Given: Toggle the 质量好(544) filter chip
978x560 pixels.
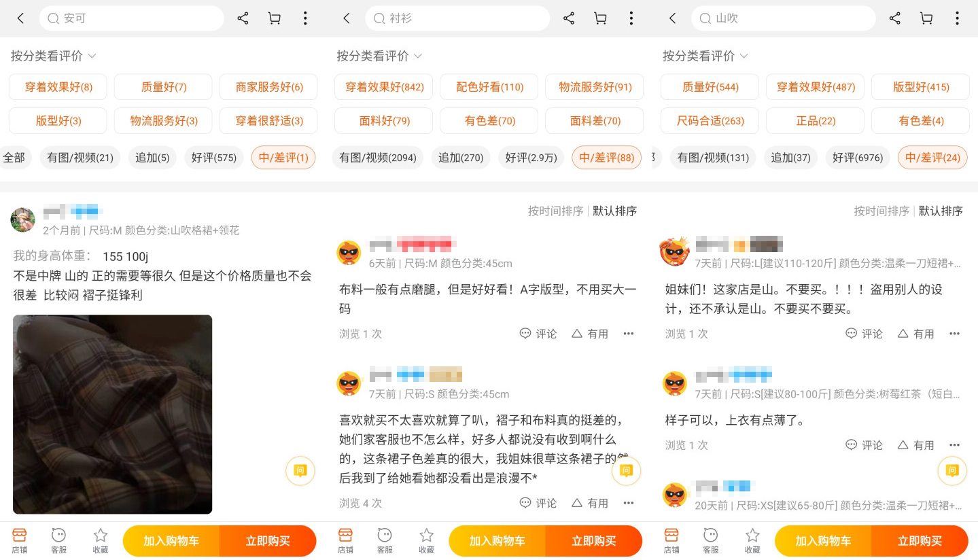Looking at the screenshot, I should [710, 87].
